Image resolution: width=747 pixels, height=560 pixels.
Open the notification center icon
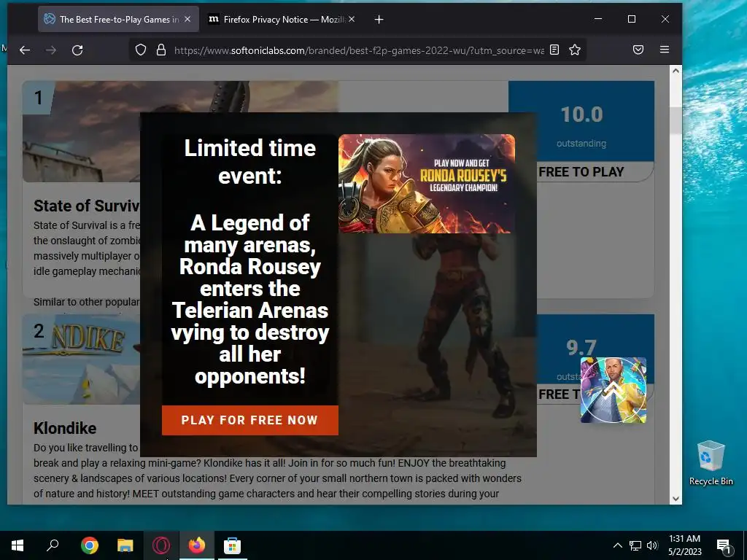[724, 545]
